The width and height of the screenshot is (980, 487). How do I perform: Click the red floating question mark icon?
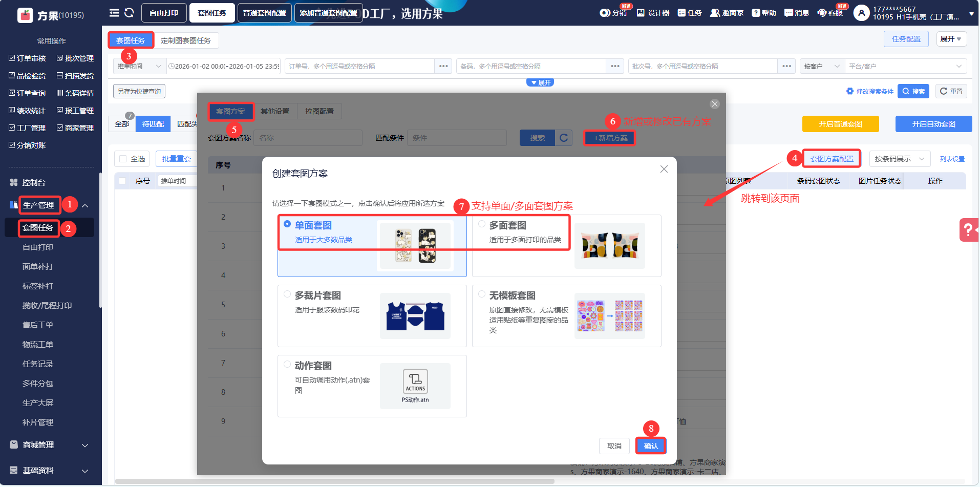click(968, 230)
